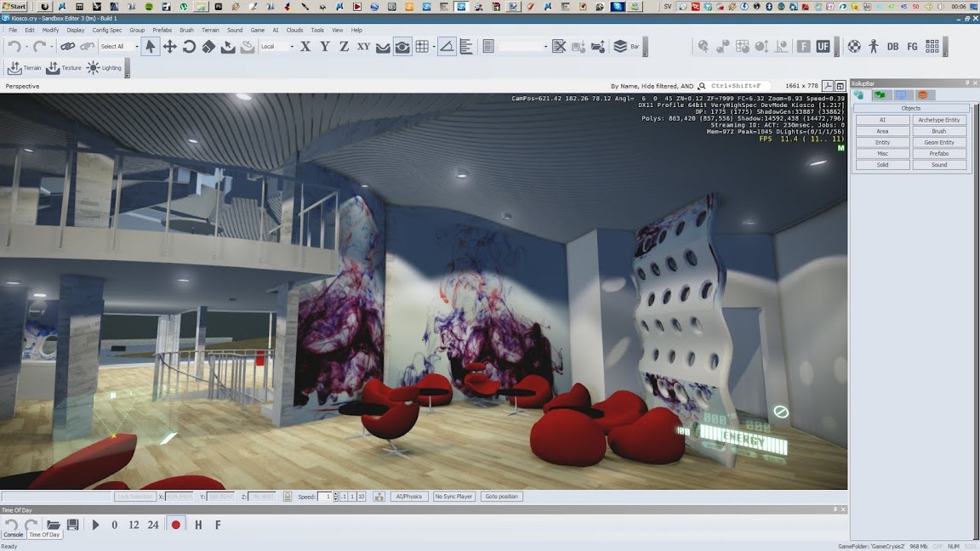Toggle Time Of Day record button
This screenshot has height=551, width=980.
pyautogui.click(x=176, y=525)
